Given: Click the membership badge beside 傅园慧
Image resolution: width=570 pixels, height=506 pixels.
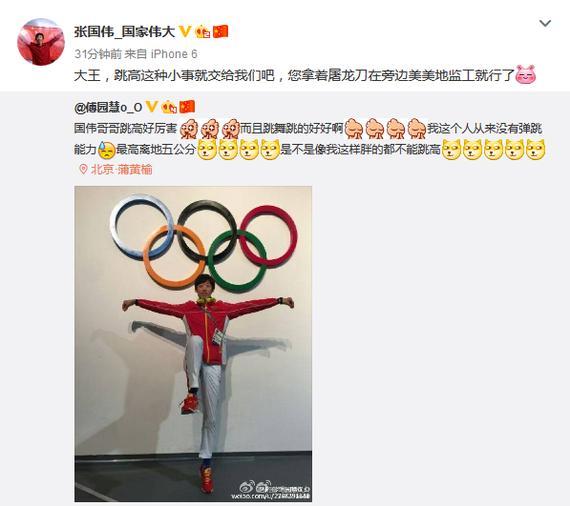Looking at the screenshot, I should [169, 107].
